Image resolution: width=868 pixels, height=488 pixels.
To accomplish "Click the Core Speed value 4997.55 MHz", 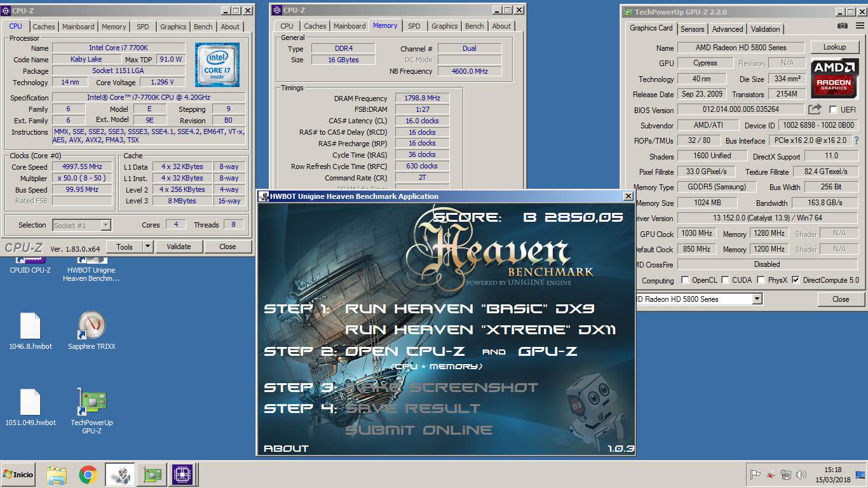I will pos(83,167).
